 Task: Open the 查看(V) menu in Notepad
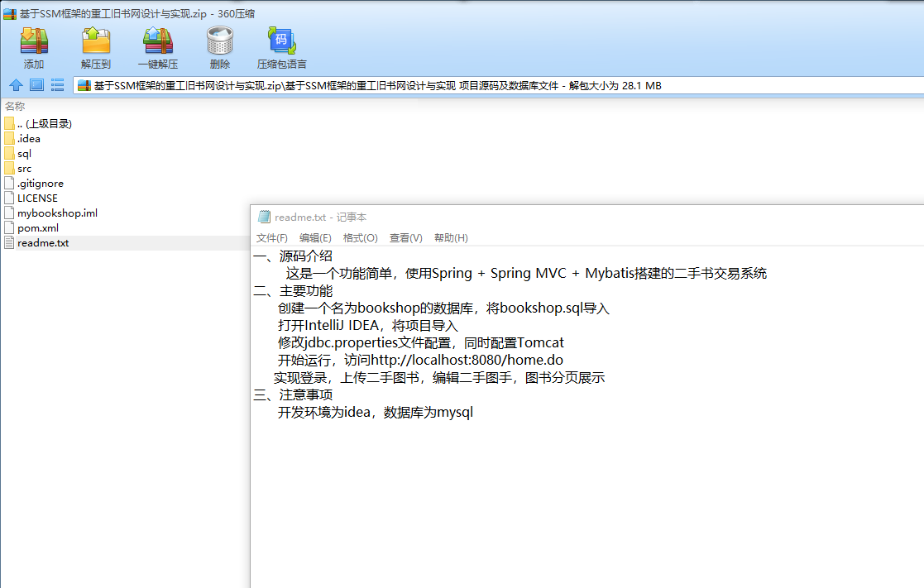tap(405, 238)
